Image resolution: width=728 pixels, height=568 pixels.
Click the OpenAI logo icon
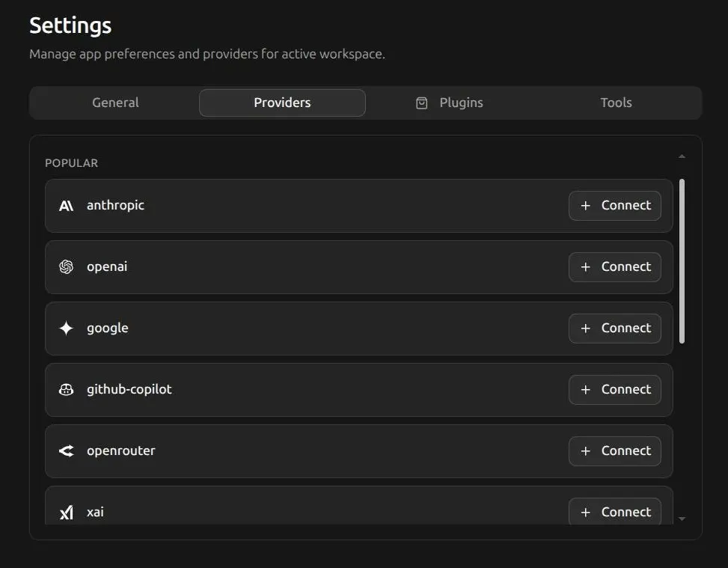coord(66,267)
